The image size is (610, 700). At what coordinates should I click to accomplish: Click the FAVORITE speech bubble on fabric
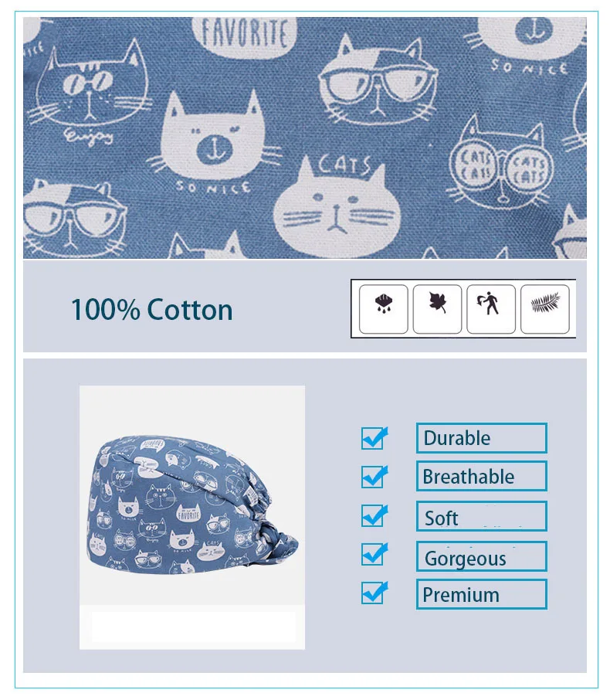coord(245,36)
